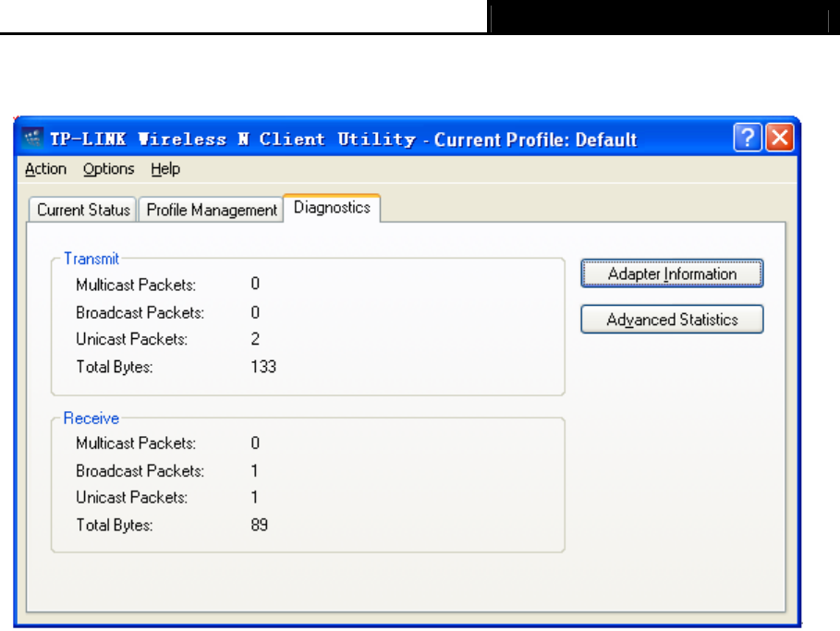Open the Help menu
Screen dimensions: 840x631
tap(165, 169)
